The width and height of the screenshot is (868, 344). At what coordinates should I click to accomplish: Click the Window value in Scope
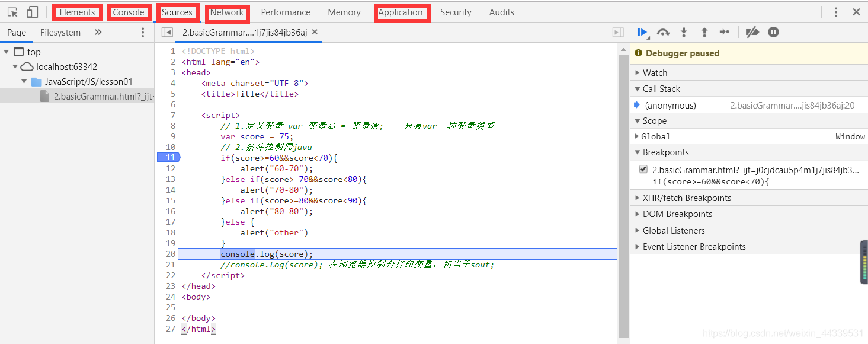[850, 136]
